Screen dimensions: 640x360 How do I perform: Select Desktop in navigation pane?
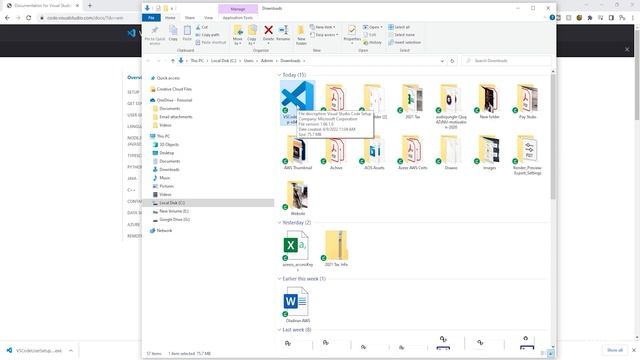(166, 153)
